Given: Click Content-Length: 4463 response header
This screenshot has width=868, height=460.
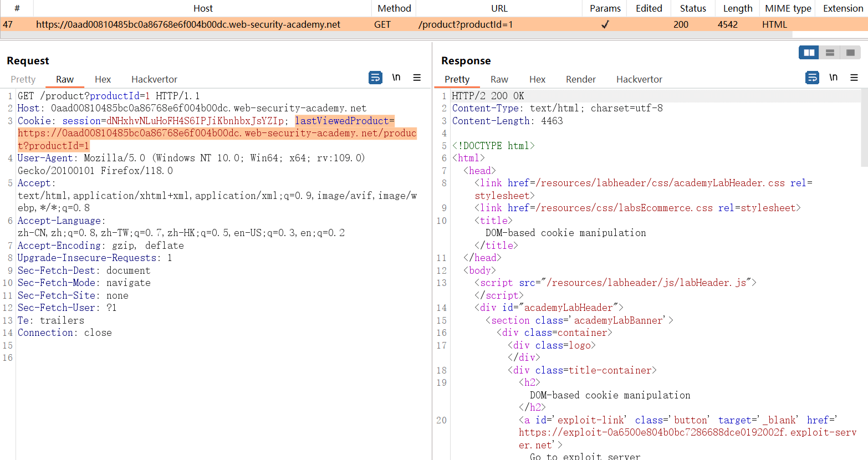Looking at the screenshot, I should coord(507,121).
